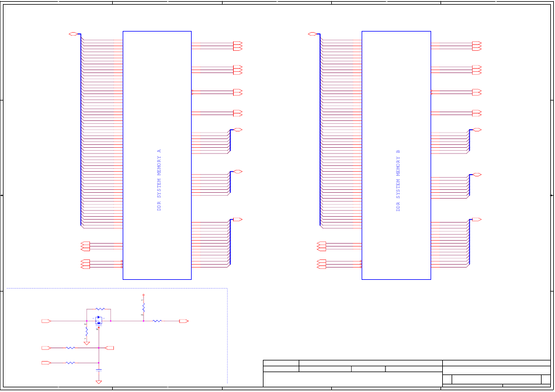The width and height of the screenshot is (555, 392).
Task: Select the bottom-right bus port of Memory A
Action: (237, 220)
